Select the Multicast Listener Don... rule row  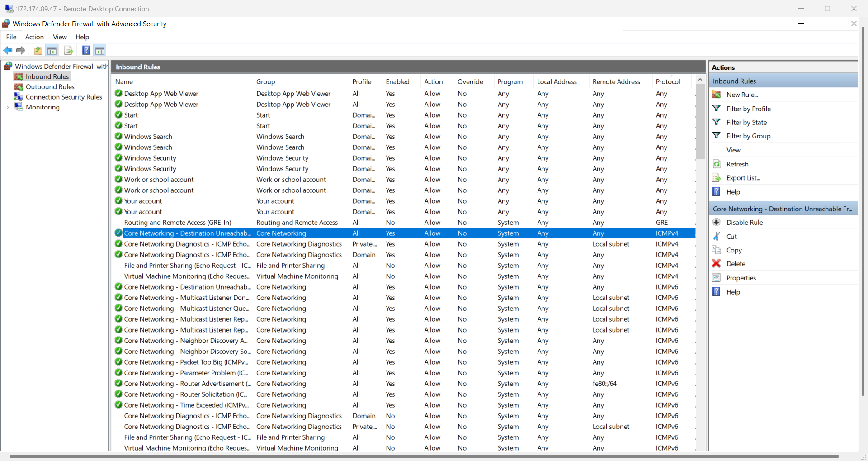(403, 298)
